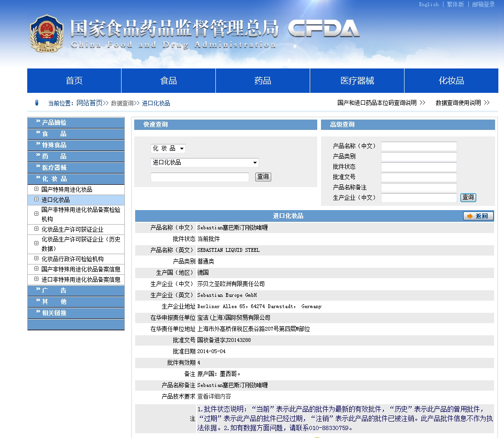Focus the 产品名称备注 input field
Screen dimensions: 504x438
coord(419,187)
